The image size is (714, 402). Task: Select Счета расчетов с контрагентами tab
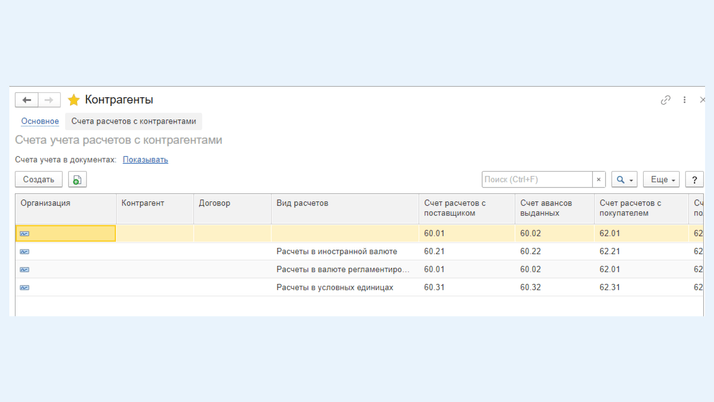coord(133,121)
